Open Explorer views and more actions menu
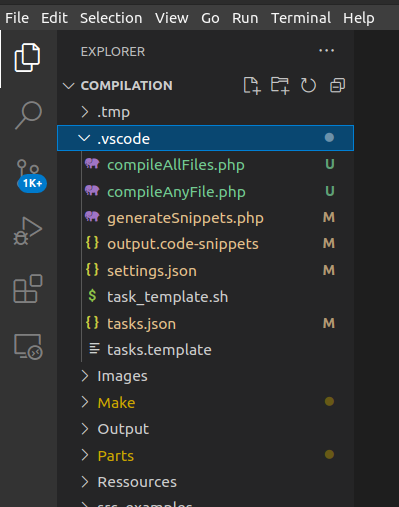Image resolution: width=399 pixels, height=507 pixels. click(326, 51)
